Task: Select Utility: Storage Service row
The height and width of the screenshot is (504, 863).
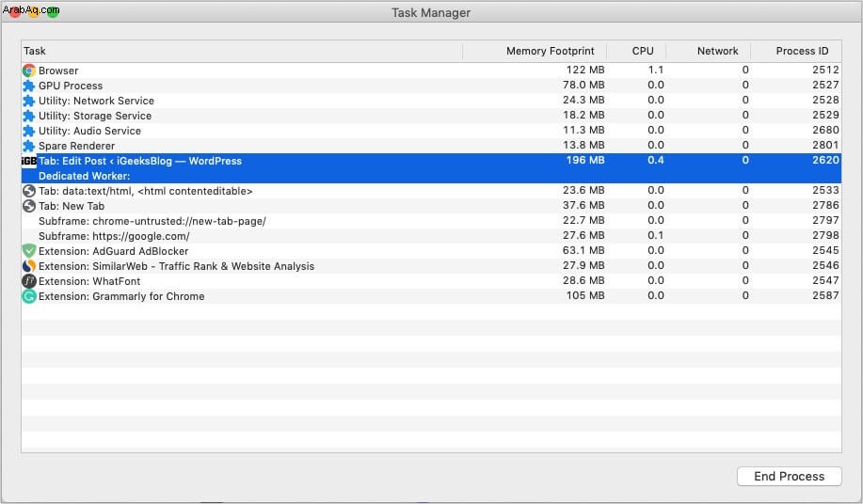Action: click(x=431, y=116)
